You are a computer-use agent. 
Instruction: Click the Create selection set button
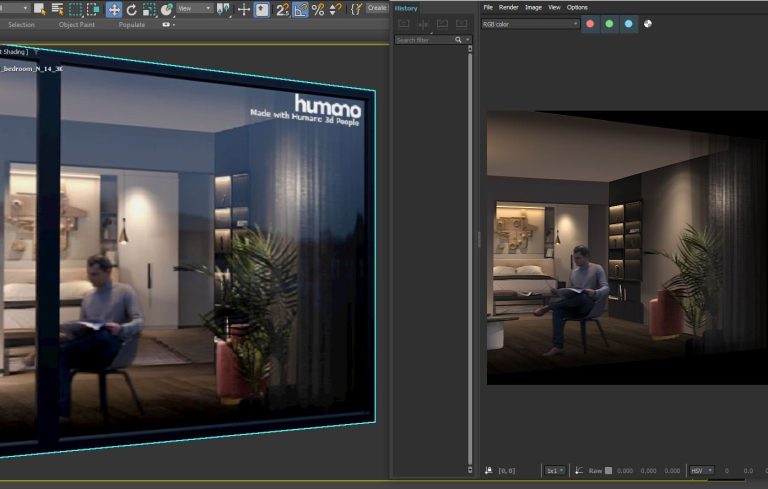[x=376, y=8]
